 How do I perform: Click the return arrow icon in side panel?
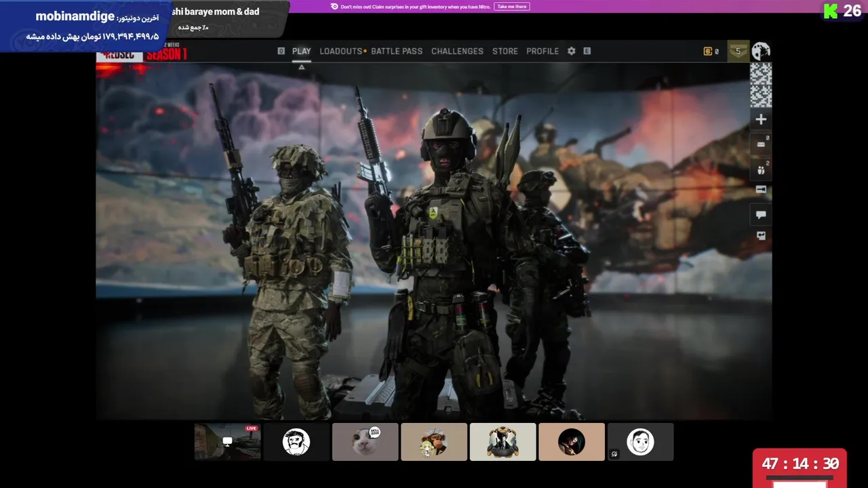[x=761, y=236]
